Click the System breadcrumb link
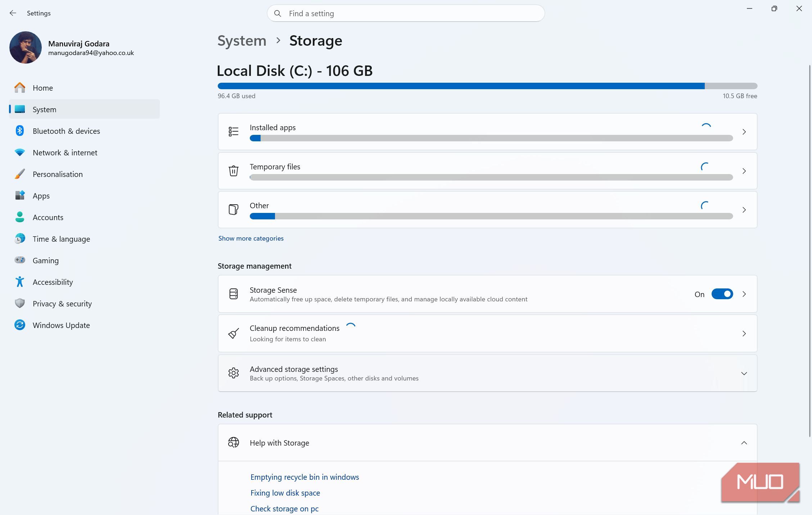This screenshot has width=812, height=515. click(242, 41)
